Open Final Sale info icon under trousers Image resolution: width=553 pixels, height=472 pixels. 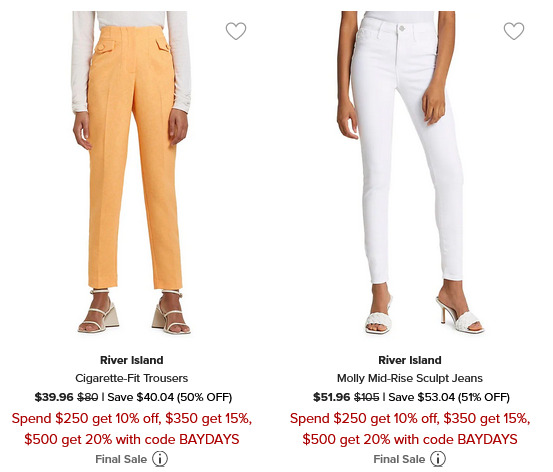[160, 459]
